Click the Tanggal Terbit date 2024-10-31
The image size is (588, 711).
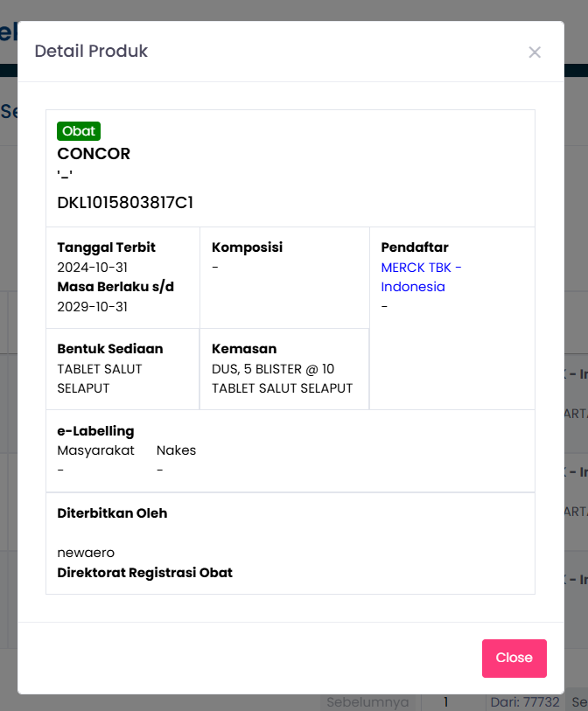(93, 268)
